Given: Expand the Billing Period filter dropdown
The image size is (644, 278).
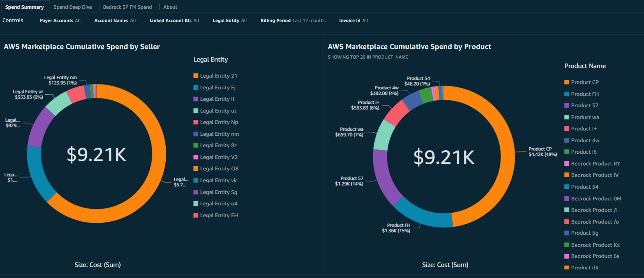Looking at the screenshot, I should [293, 21].
